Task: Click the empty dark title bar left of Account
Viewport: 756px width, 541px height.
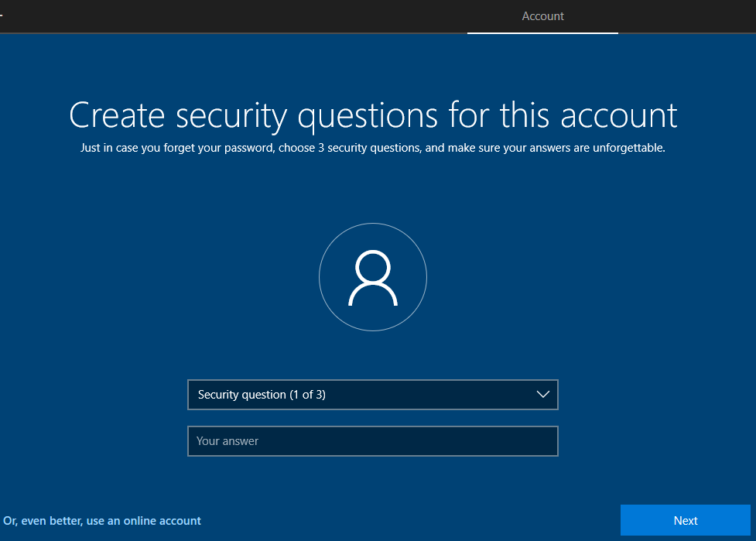Action: point(232,15)
